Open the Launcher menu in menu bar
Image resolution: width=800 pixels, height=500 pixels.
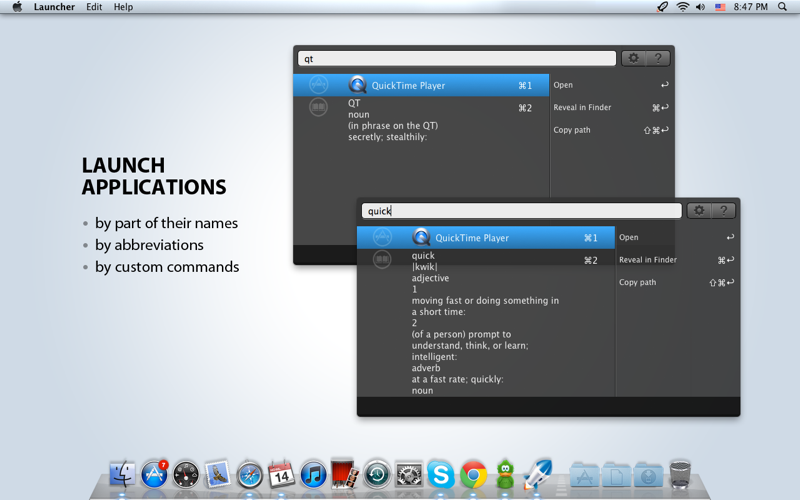pyautogui.click(x=54, y=7)
